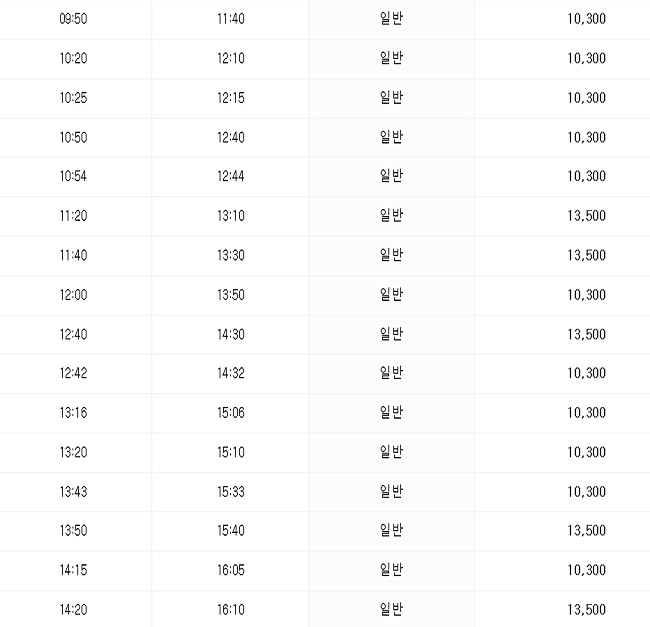Screen dimensions: 650x627
Task: Select the 13:20 departure time
Action: [x=73, y=452]
